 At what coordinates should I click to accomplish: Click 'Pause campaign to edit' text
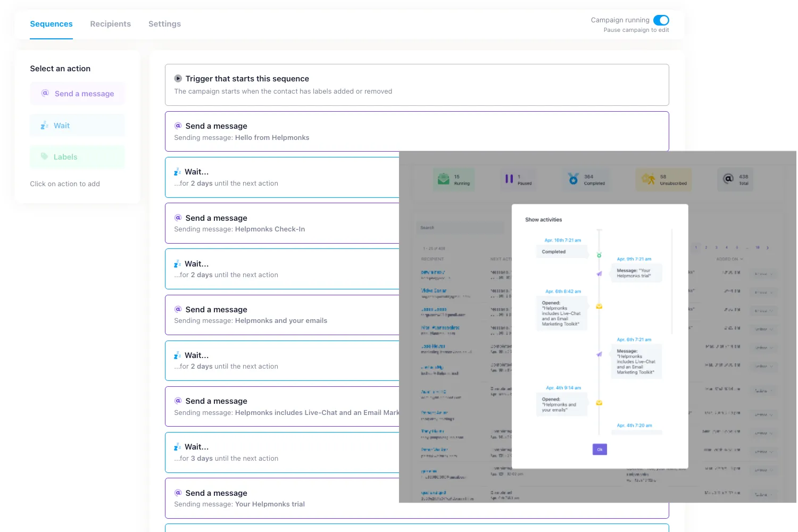[636, 30]
